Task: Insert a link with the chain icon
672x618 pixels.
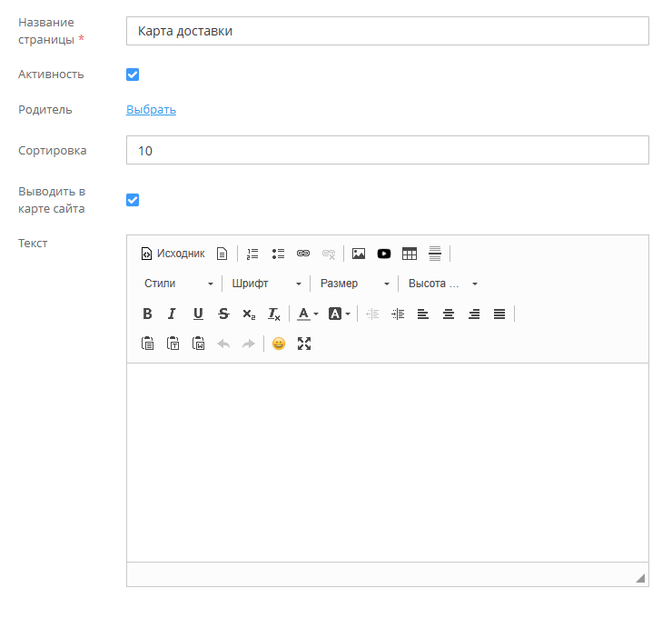Action: pyautogui.click(x=303, y=254)
